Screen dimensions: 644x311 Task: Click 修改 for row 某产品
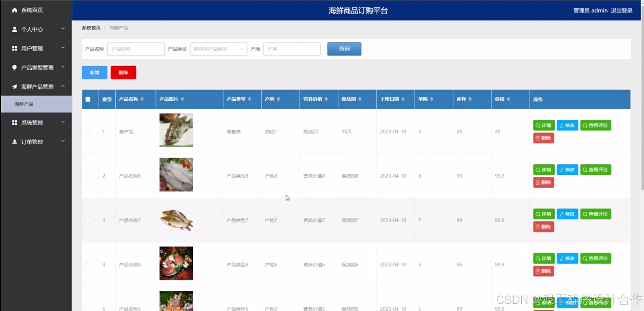pyautogui.click(x=567, y=125)
